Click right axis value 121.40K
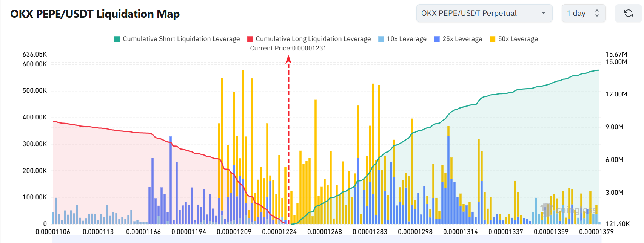644x243 pixels. coord(618,224)
